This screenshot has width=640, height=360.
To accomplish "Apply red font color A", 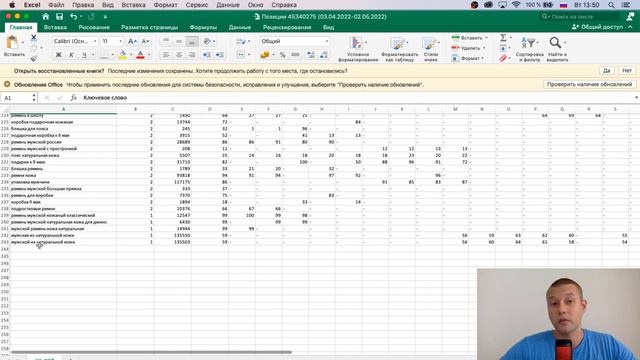I will [x=140, y=55].
